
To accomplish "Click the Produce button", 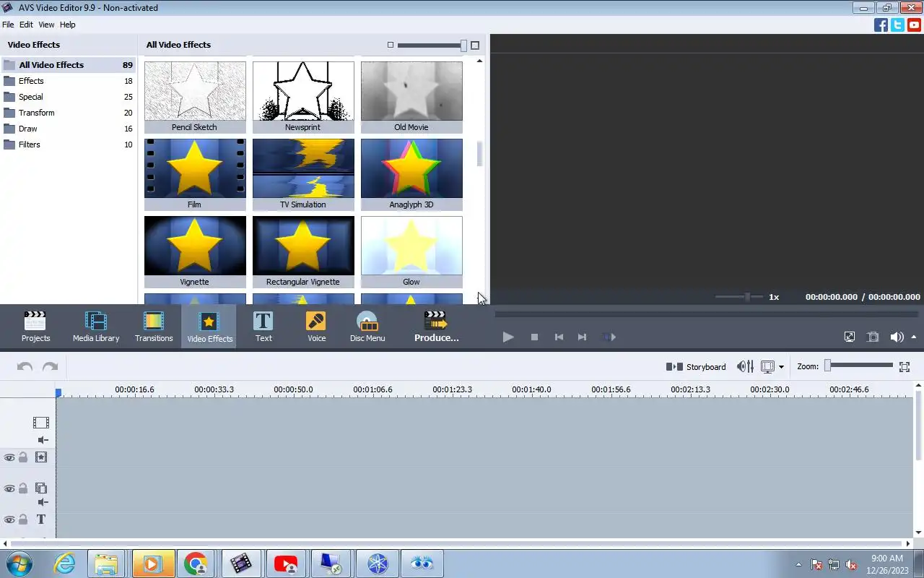I will click(436, 327).
